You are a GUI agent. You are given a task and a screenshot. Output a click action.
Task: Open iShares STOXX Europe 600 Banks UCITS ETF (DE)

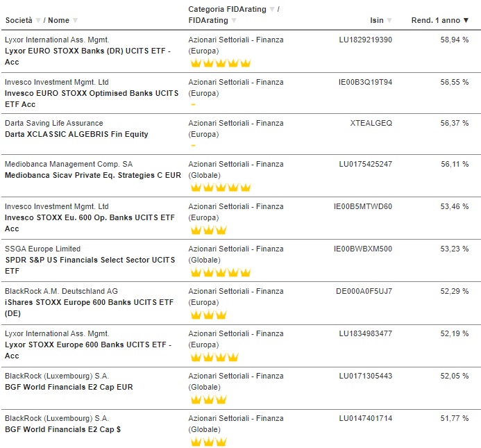point(90,308)
